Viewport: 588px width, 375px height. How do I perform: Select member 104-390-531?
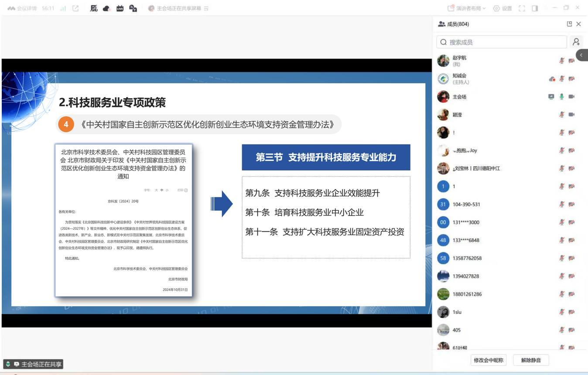509,204
